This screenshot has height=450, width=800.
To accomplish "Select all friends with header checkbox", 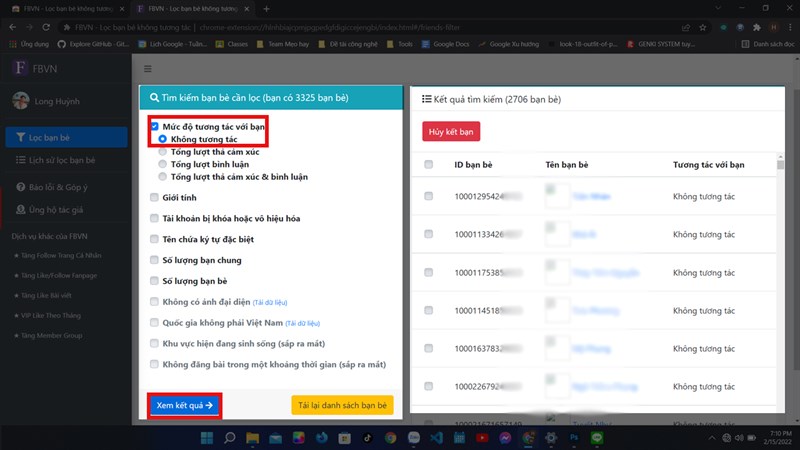I will 429,164.
